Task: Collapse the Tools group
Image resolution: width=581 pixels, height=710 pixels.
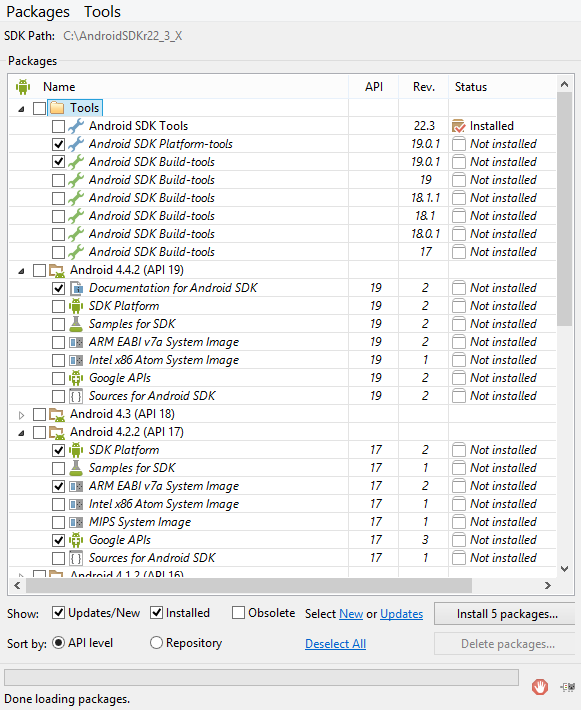Action: point(21,109)
